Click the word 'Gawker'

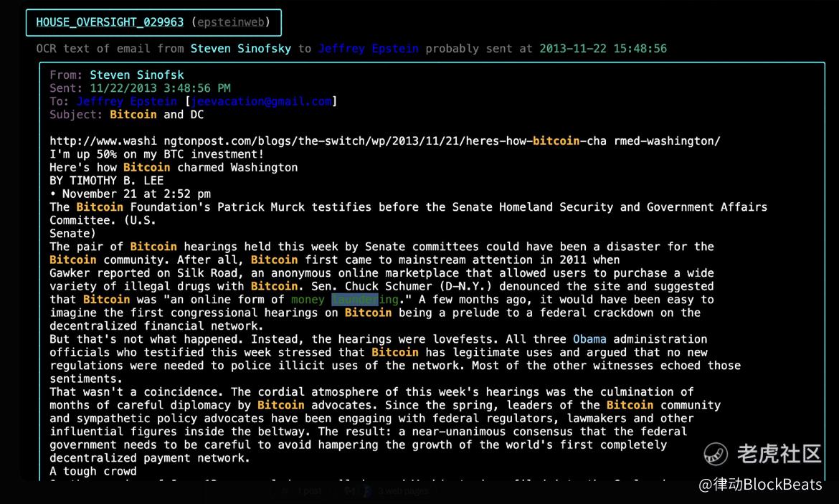pyautogui.click(x=70, y=273)
